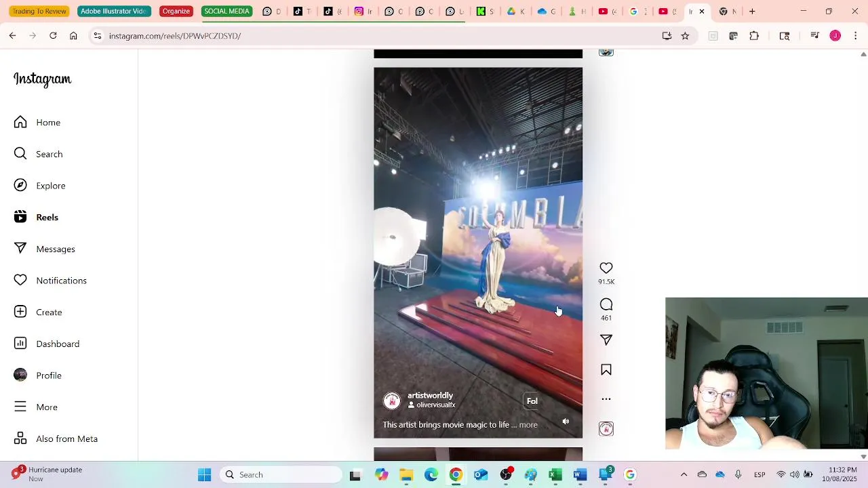This screenshot has height=488, width=868.
Task: Open the next reel preview at bottom
Action: [x=478, y=454]
